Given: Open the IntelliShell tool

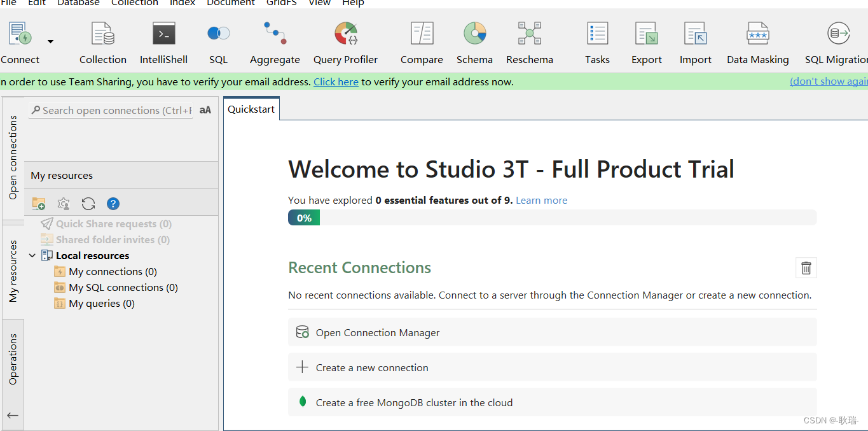Looking at the screenshot, I should 163,41.
